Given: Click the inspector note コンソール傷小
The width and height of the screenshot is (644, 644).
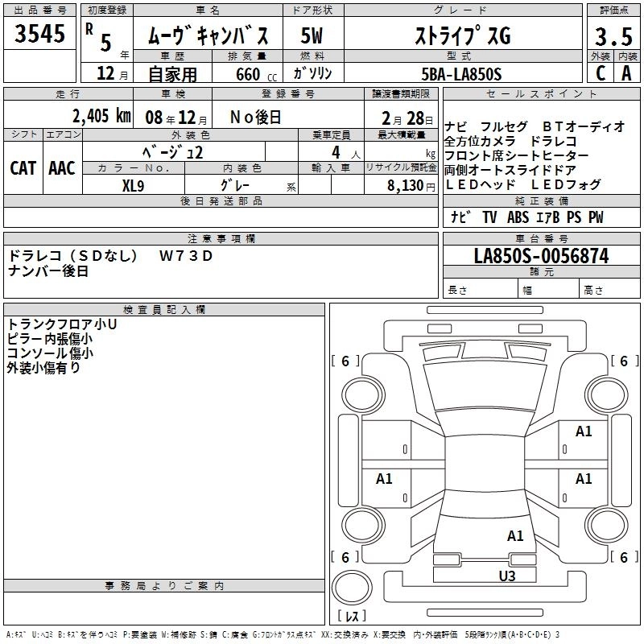Looking at the screenshot, I should point(50,353).
